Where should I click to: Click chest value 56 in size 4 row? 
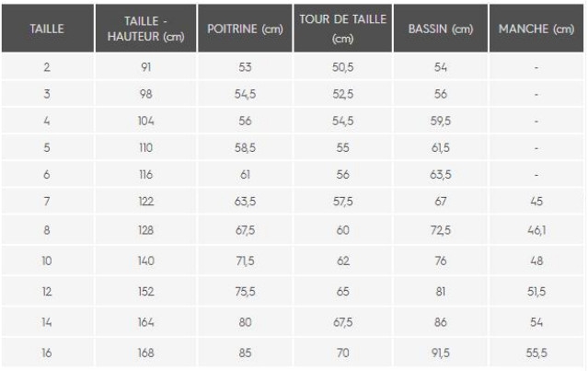pyautogui.click(x=245, y=121)
